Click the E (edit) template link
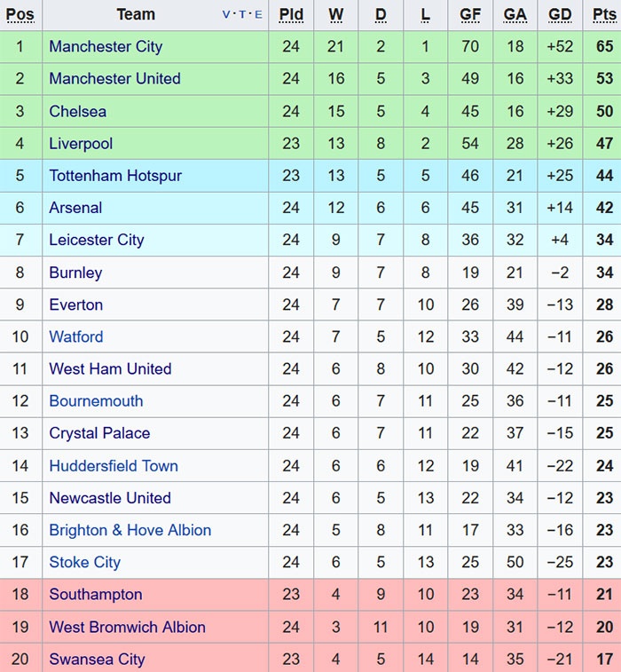621x672 pixels. (x=258, y=15)
